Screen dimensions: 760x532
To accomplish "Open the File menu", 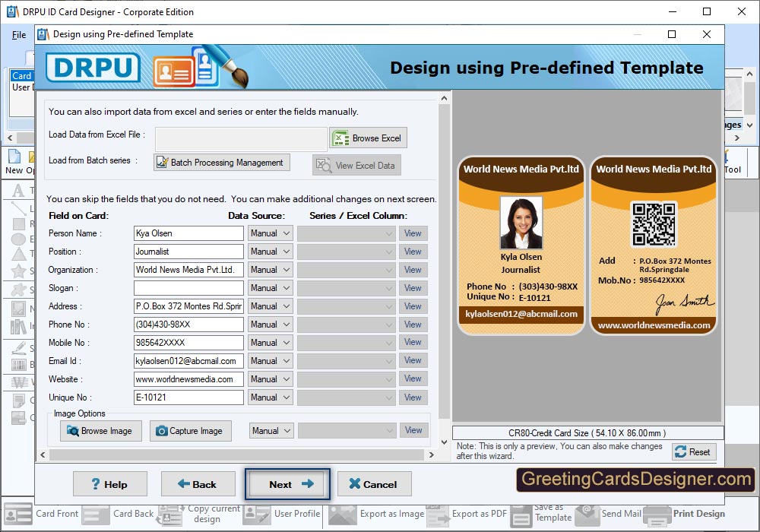I will point(19,35).
